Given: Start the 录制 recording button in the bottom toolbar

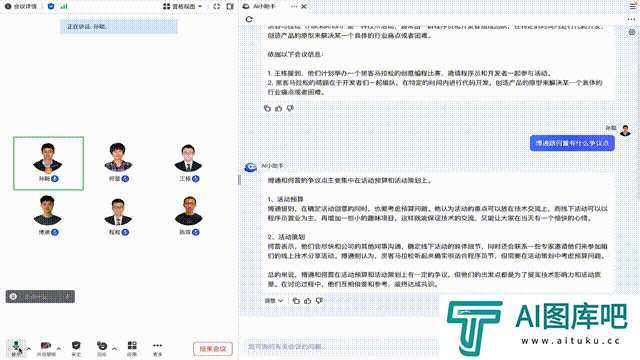Looking at the screenshot, I should pos(102,349).
